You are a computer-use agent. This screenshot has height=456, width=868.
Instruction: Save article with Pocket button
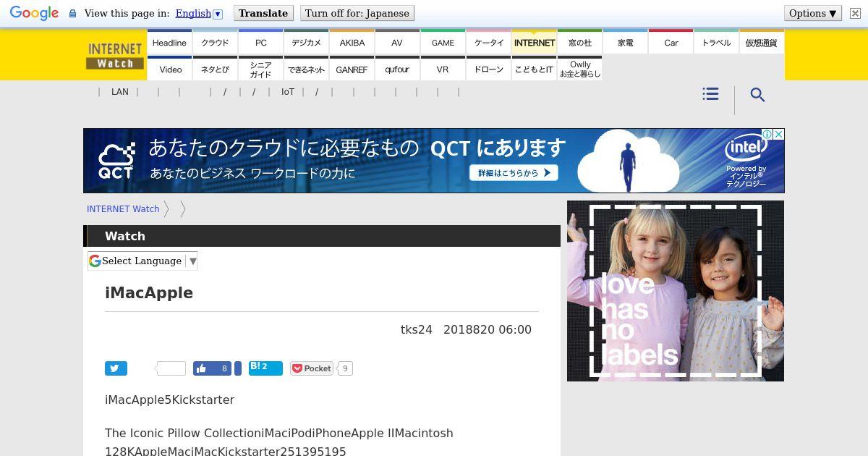tap(312, 368)
